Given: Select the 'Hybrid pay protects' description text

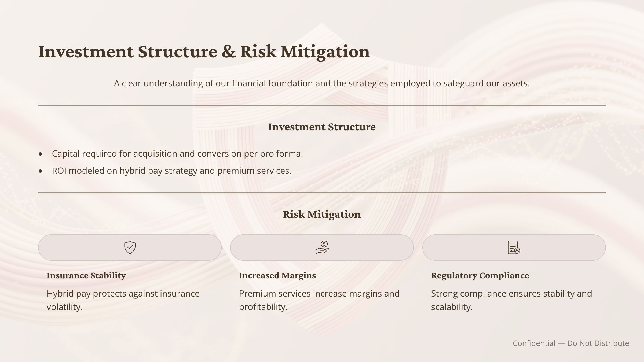Looking at the screenshot, I should coord(123,300).
